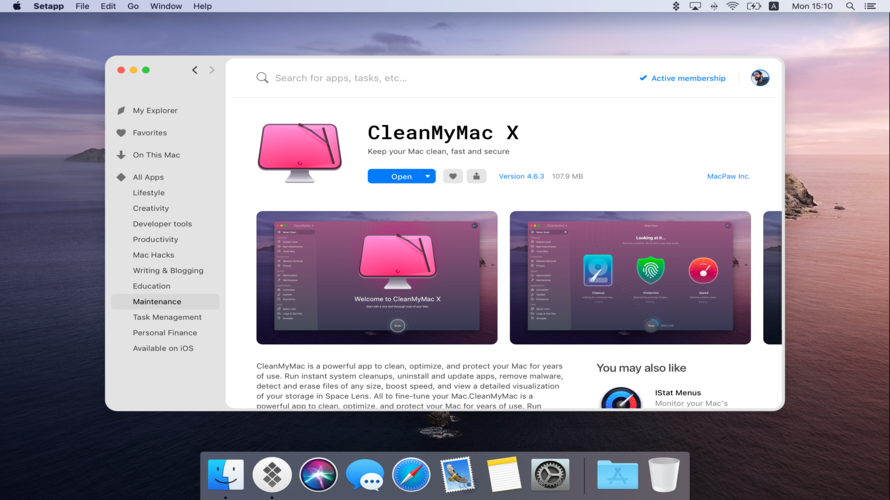
Task: Open Spotlight search in menu bar
Action: (x=850, y=6)
